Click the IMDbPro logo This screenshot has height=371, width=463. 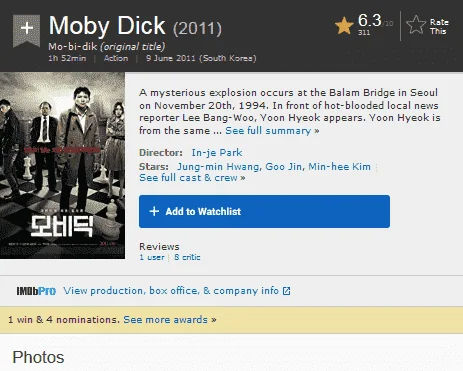tap(36, 291)
